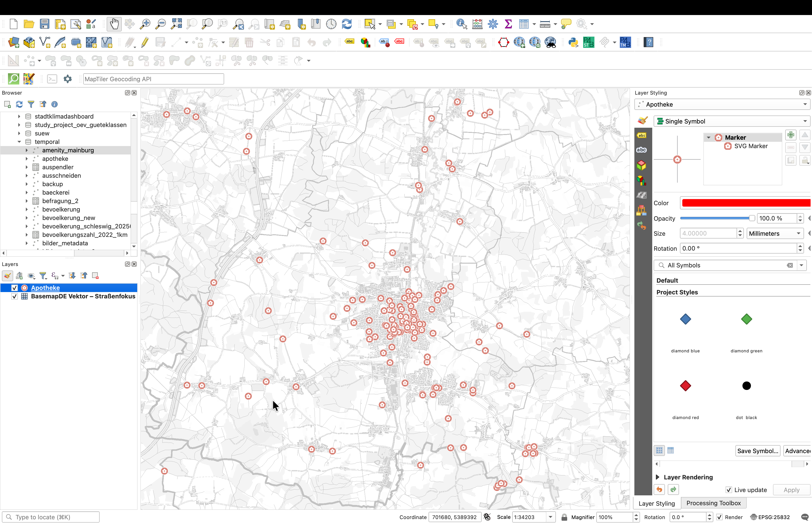Image resolution: width=812 pixels, height=524 pixels.
Task: Expand the stadtklimadashboard node
Action: click(19, 116)
